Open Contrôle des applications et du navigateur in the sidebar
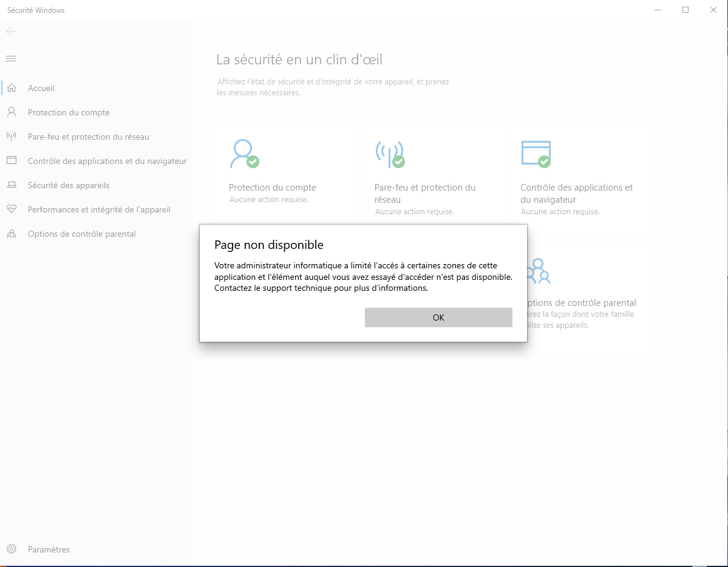728x567 pixels. coord(97,161)
